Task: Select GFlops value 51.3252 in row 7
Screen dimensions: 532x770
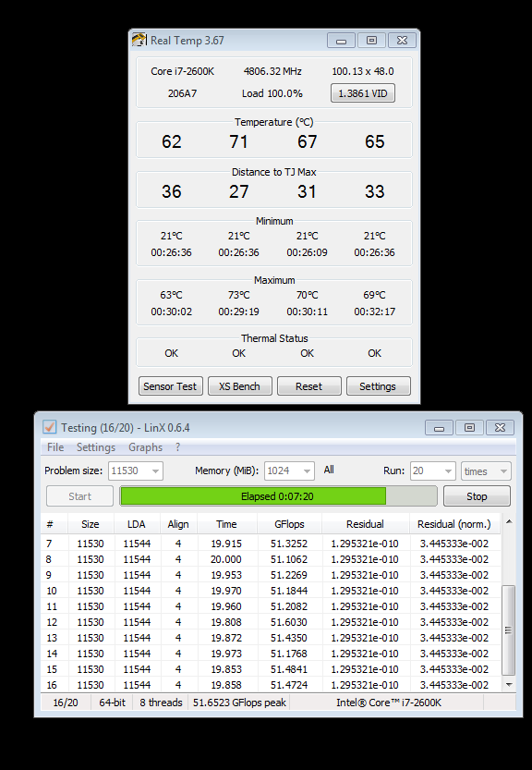Action: pyautogui.click(x=289, y=544)
